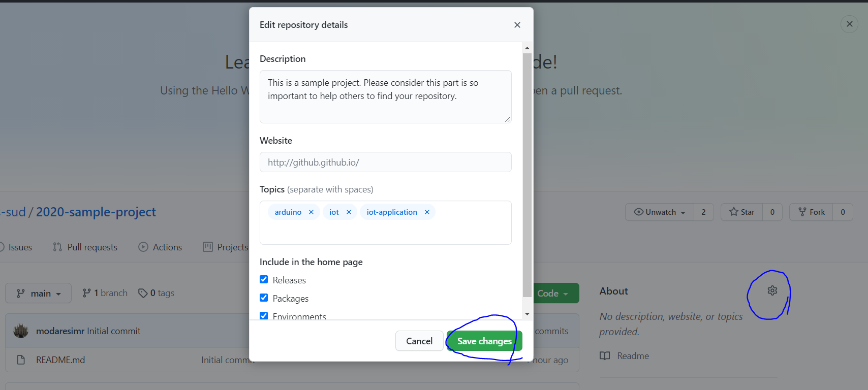Click the modaresimr author name
The width and height of the screenshot is (868, 390).
coord(60,331)
